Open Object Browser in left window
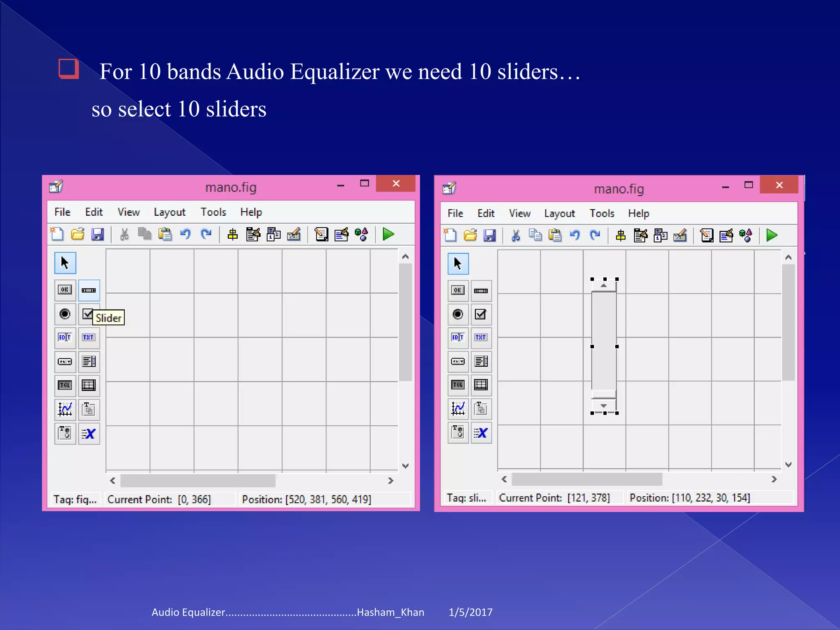This screenshot has height=630, width=840. (361, 234)
